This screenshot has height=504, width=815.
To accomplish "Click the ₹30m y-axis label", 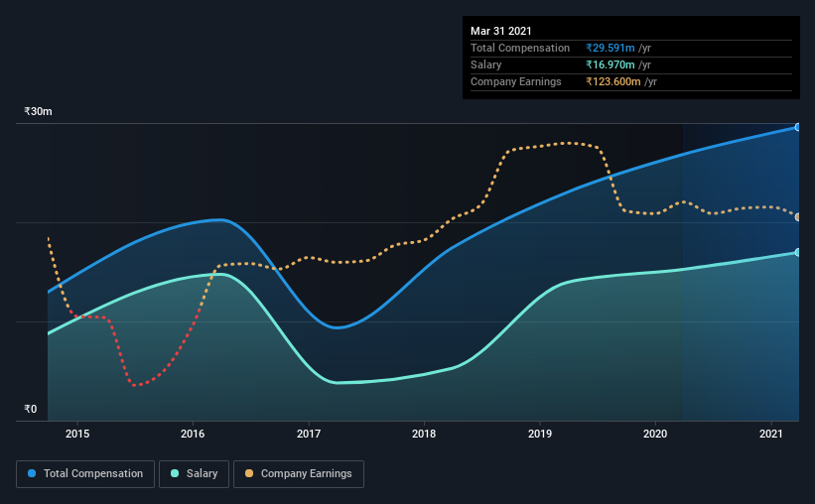I will click(38, 112).
